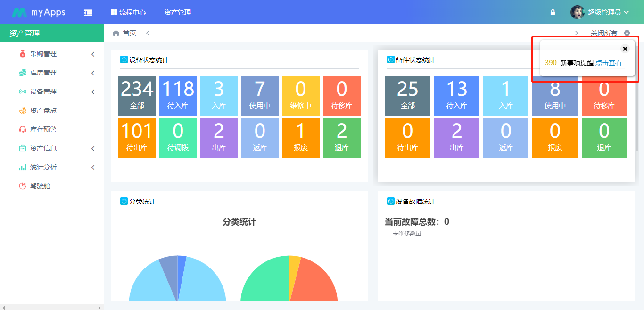The image size is (644, 310).
Task: Click the 资产管理 sidebar header
Action: point(52,33)
